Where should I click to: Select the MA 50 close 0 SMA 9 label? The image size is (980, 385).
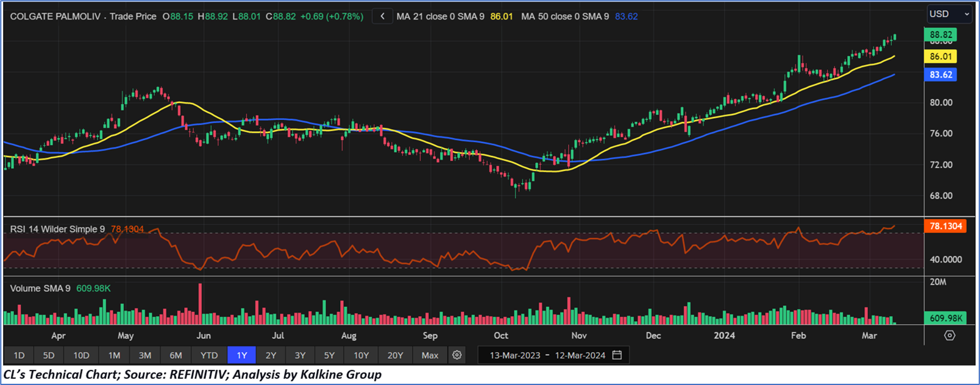565,16
